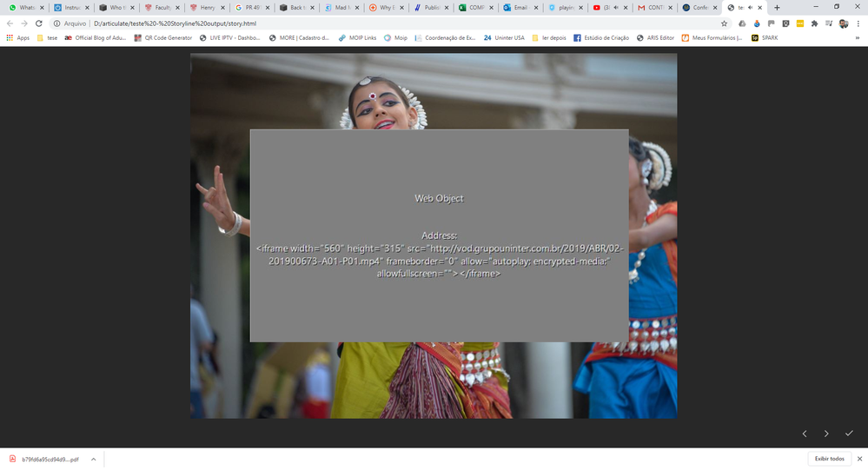Viewport: 868px width, 470px height.
Task: Click Exibir todos downloads button
Action: click(829, 459)
